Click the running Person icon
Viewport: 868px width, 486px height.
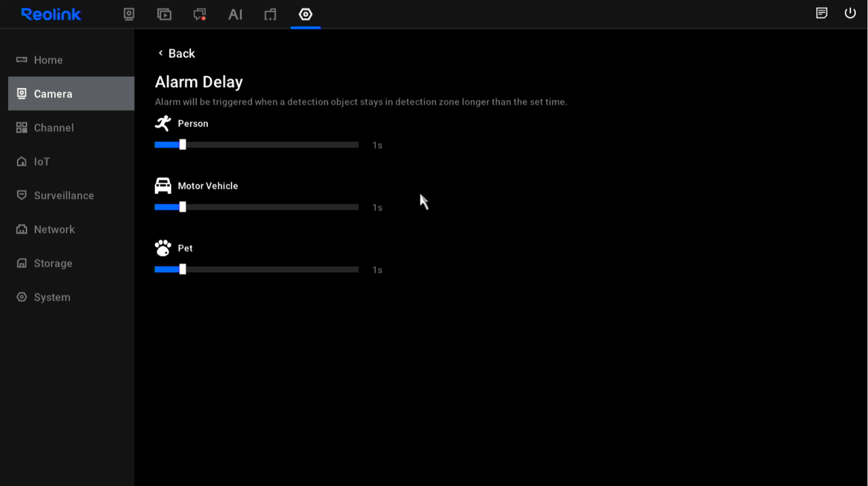pyautogui.click(x=163, y=123)
